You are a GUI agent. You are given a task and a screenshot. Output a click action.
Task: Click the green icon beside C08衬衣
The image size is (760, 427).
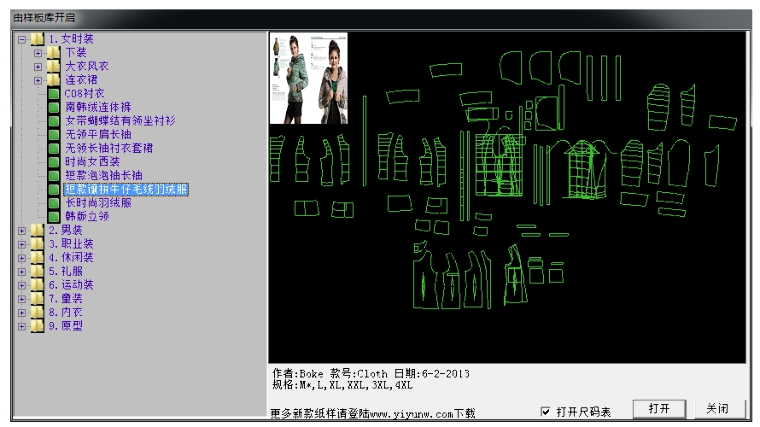click(54, 93)
